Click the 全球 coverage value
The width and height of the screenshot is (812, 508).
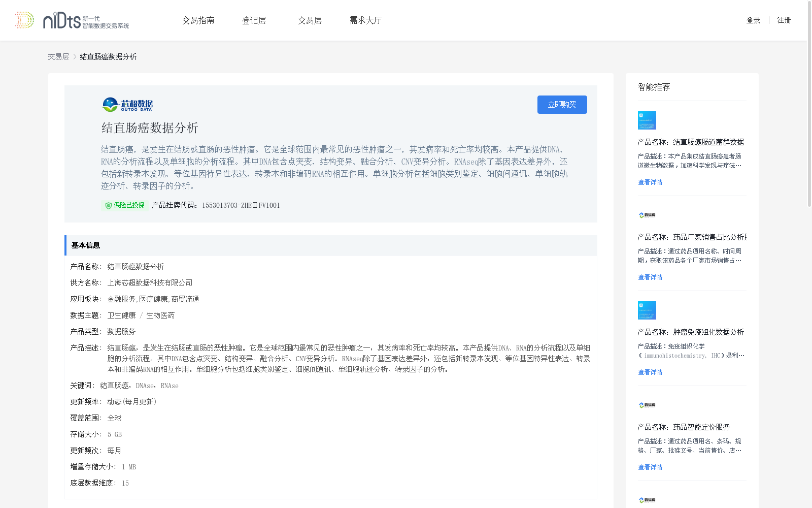[114, 418]
